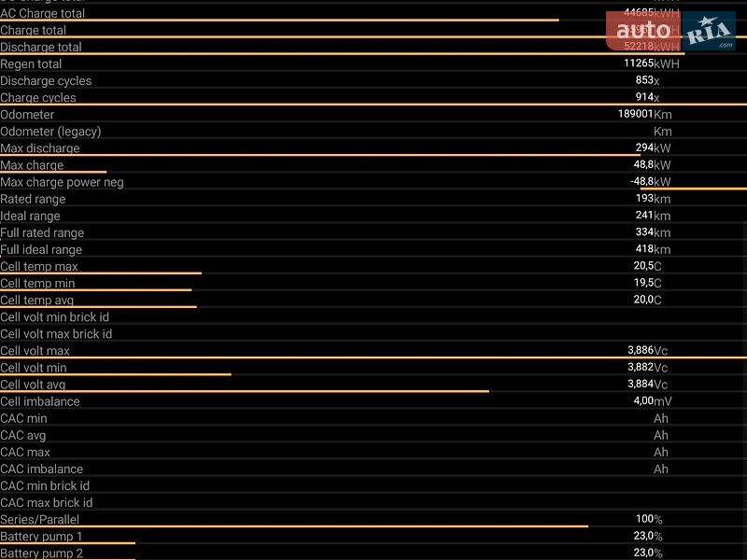Click the 'Rated range' label showing 193km
Image resolution: width=747 pixels, height=560 pixels.
(x=33, y=199)
